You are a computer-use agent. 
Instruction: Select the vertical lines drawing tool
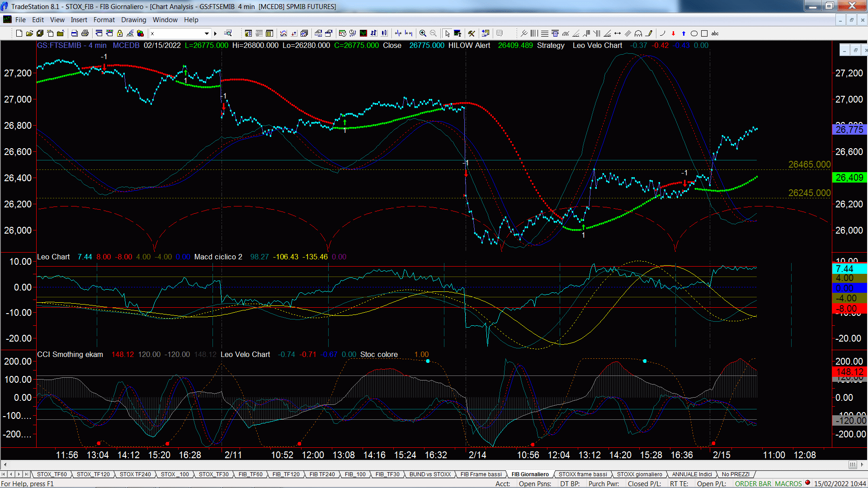tap(534, 33)
